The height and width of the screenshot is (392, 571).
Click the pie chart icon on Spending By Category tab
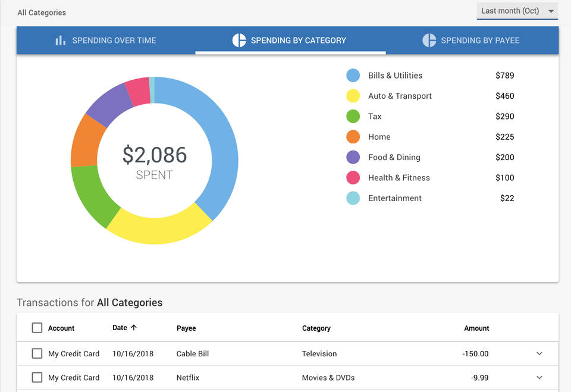click(240, 40)
